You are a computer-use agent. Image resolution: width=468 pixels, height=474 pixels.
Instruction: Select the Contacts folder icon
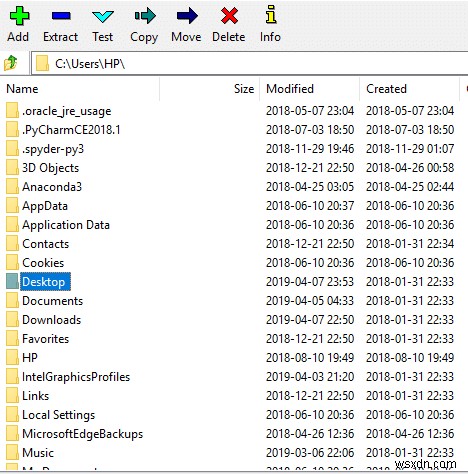tap(12, 243)
